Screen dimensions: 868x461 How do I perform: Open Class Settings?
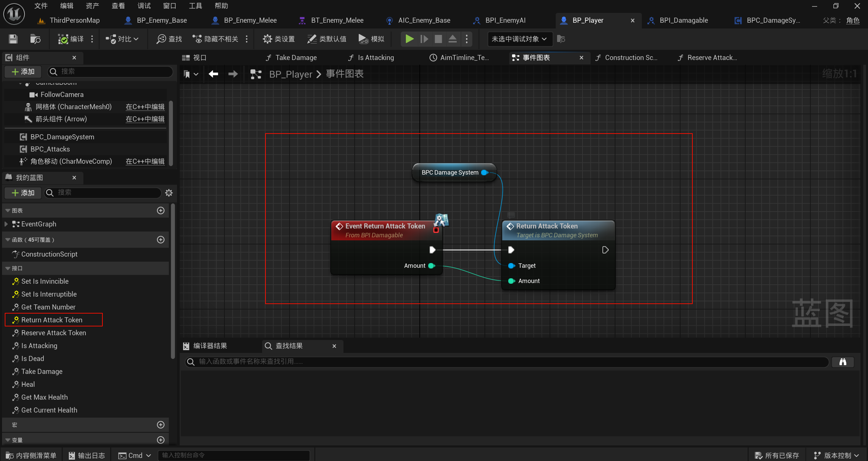click(279, 39)
